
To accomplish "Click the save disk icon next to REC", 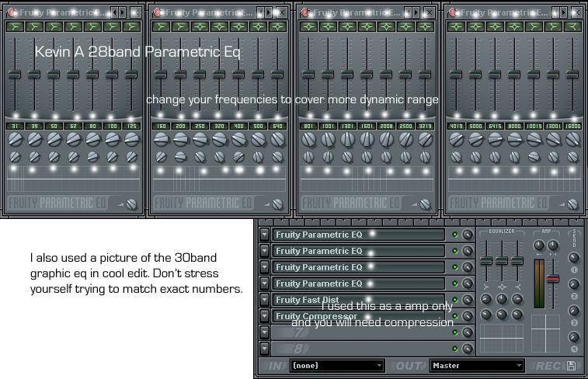I will pos(572,366).
